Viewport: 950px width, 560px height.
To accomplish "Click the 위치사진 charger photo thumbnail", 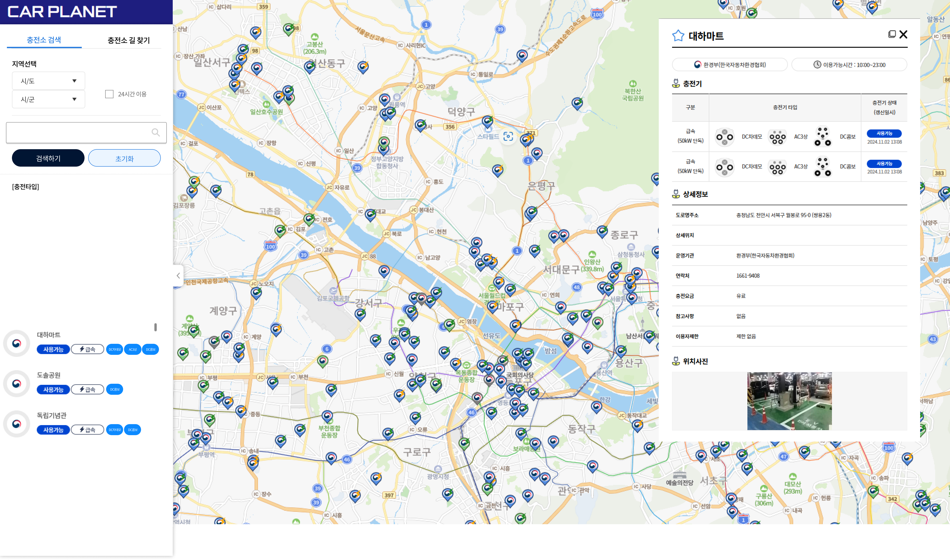I will point(789,401).
